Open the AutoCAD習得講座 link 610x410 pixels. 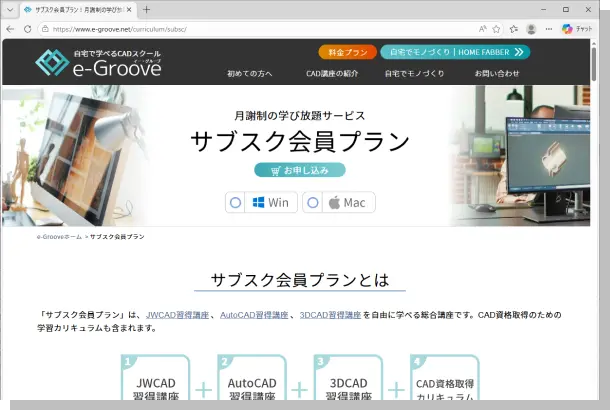pyautogui.click(x=254, y=315)
